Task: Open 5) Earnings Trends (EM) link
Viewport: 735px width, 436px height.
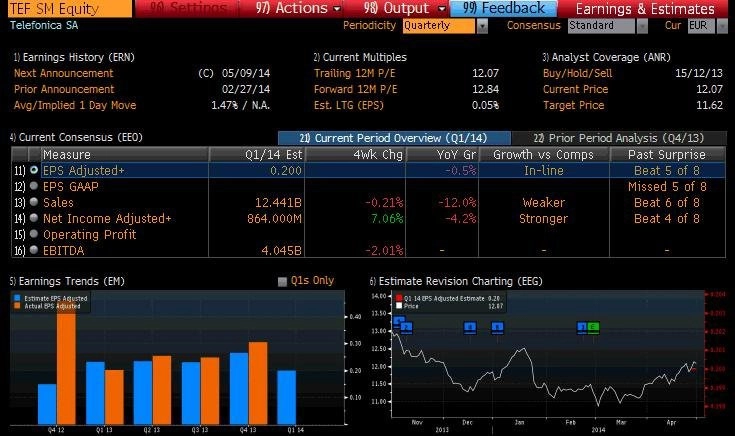Action: pos(67,281)
